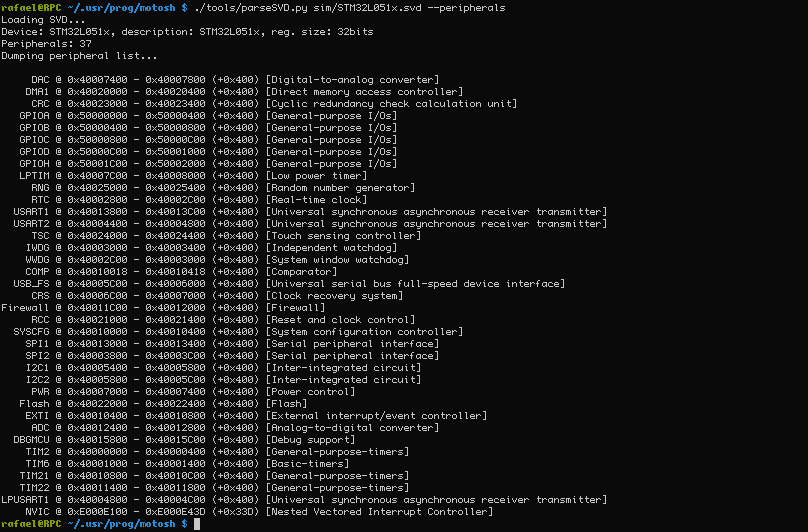
Task: Select the DAC peripheral name
Action: coord(40,80)
